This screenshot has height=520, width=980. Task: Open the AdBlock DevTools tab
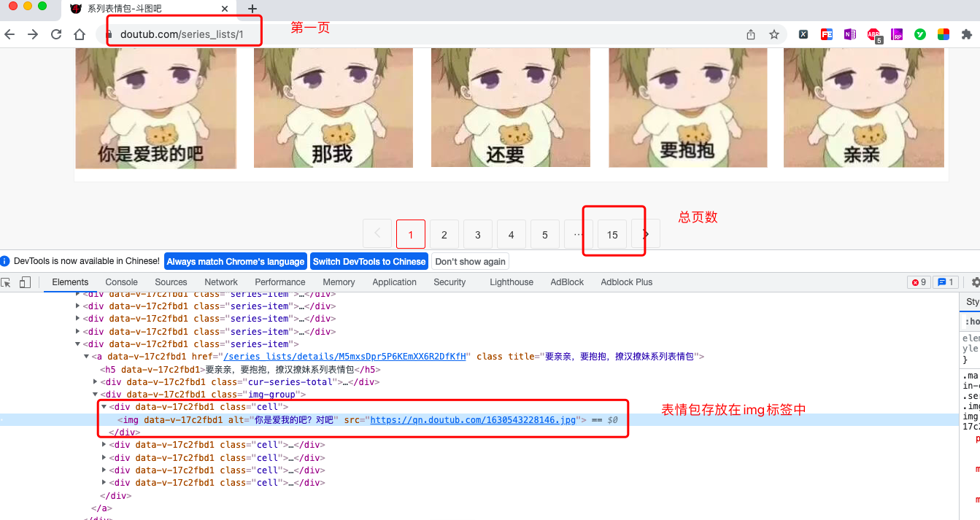(567, 282)
